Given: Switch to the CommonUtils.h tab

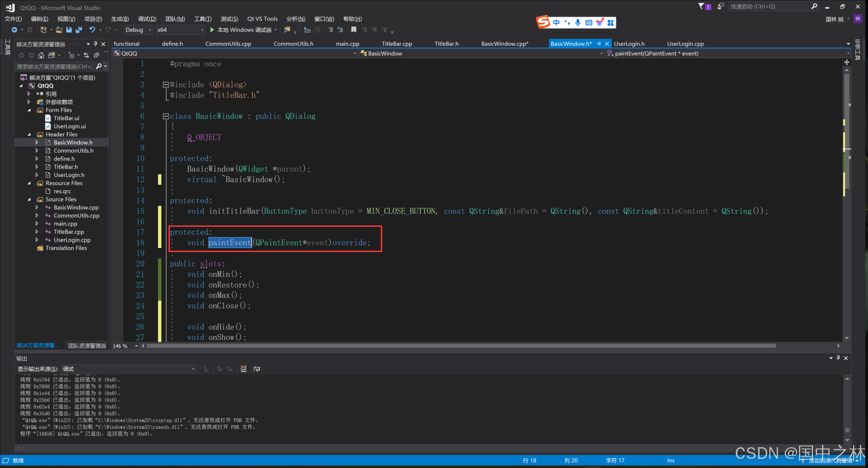Looking at the screenshot, I should 293,44.
